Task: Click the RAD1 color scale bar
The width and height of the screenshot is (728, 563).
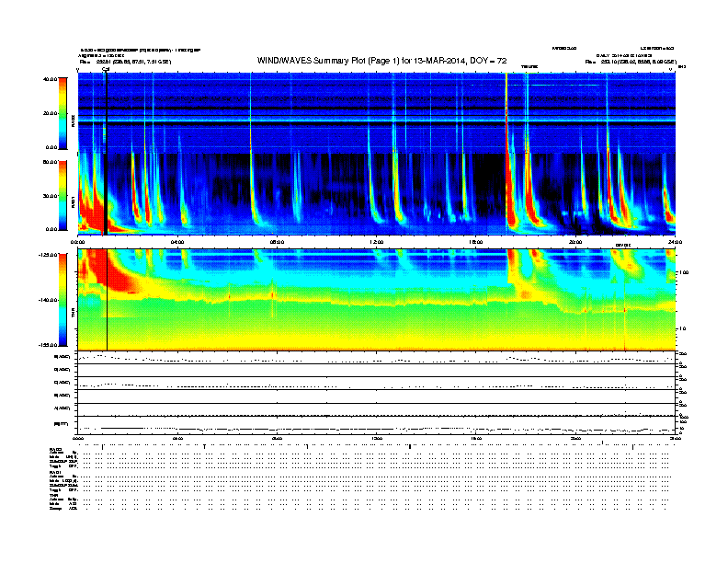Action: click(x=63, y=196)
